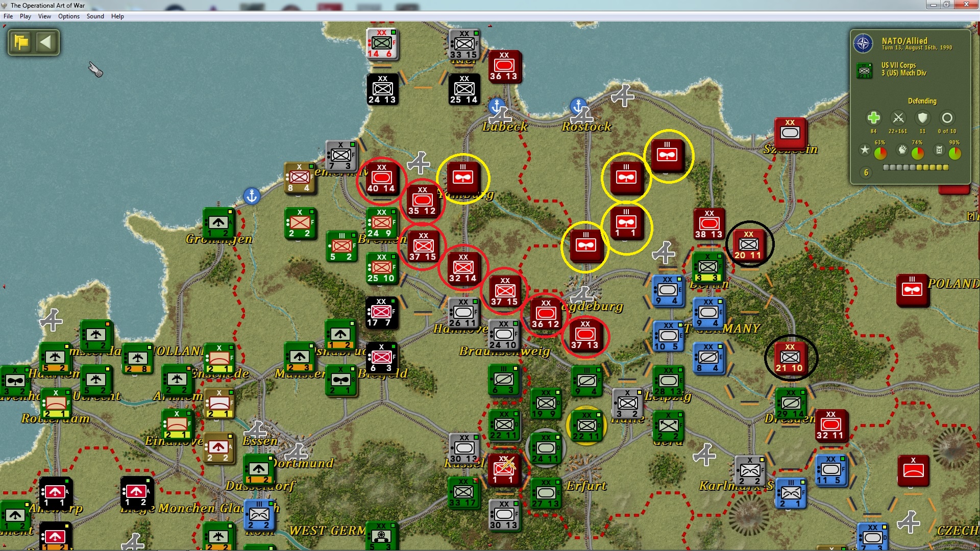Click the Lubeck city label
This screenshot has height=551, width=980.
pos(505,127)
